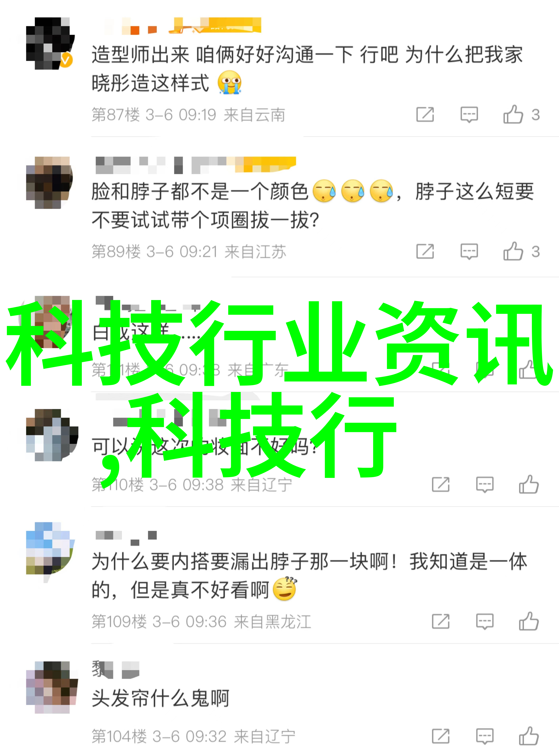
Task: Open username above 头发帘什么鬼啊 comment
Action: (x=115, y=669)
